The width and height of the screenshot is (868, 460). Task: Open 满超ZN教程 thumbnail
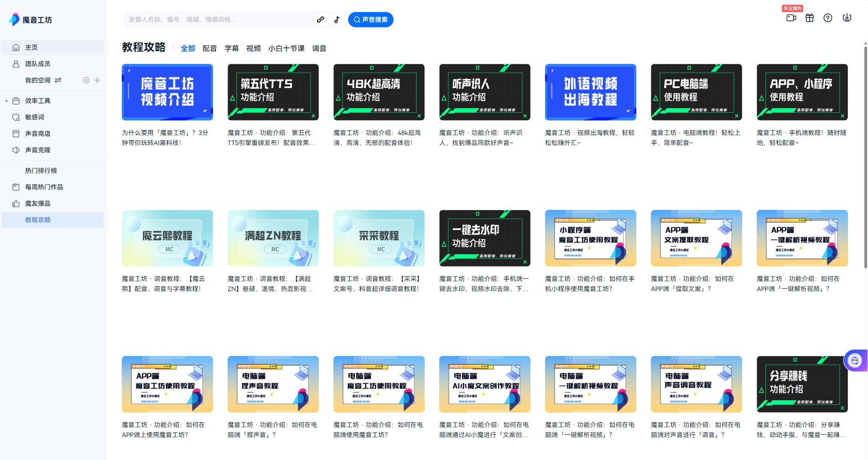[x=273, y=238]
